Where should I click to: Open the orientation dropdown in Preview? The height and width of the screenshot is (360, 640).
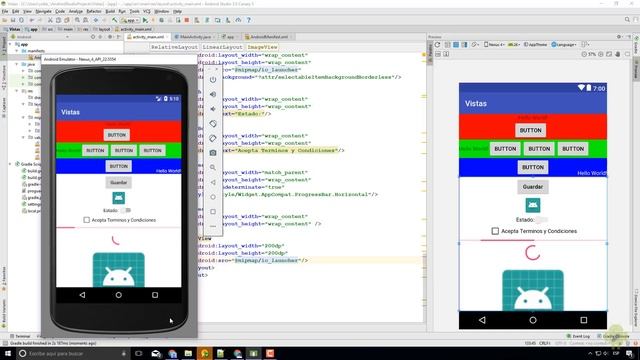coord(476,44)
